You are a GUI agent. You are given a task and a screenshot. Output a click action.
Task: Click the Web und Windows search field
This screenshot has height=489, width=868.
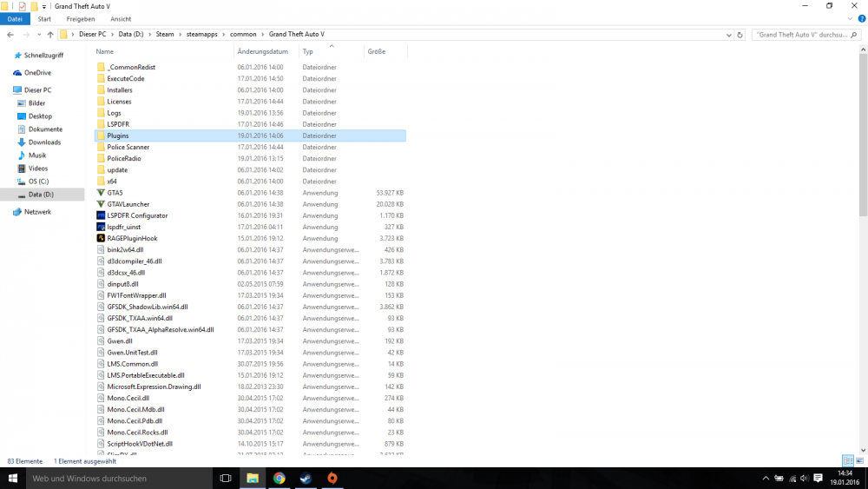[120, 478]
